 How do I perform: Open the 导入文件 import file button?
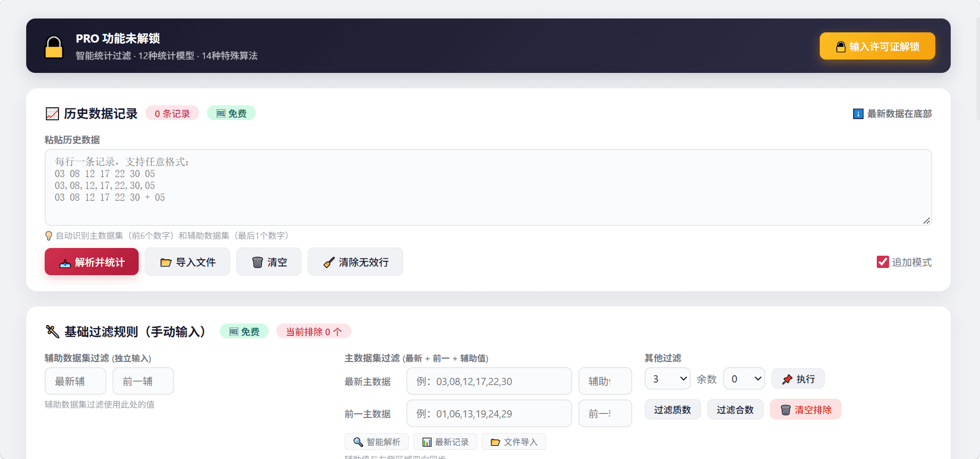point(187,262)
